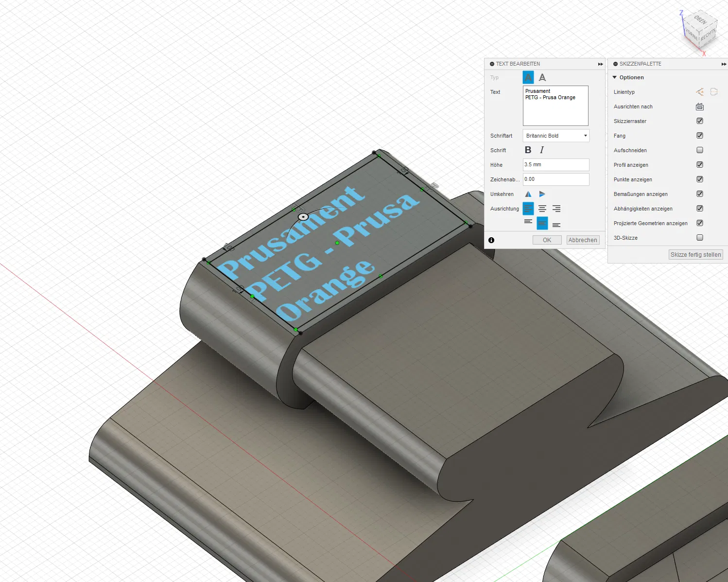
Task: Toggle the Profil anzeigen checkbox
Action: 700,165
